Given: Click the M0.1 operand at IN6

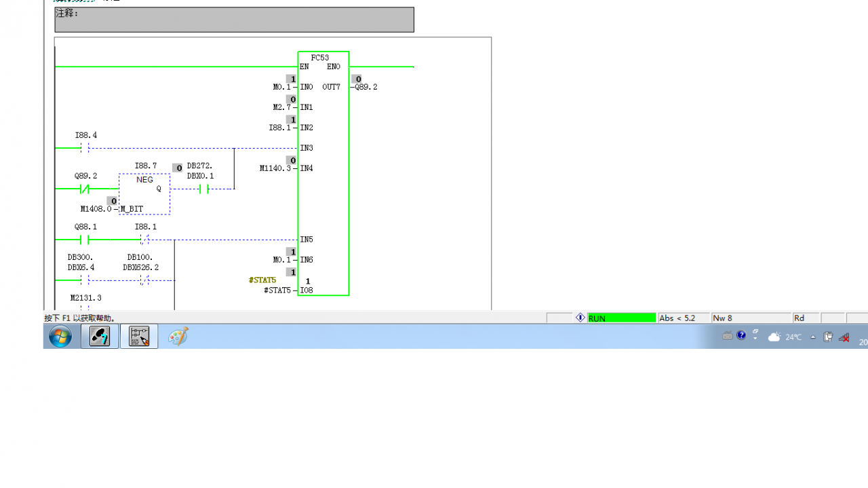Looking at the screenshot, I should coord(281,260).
